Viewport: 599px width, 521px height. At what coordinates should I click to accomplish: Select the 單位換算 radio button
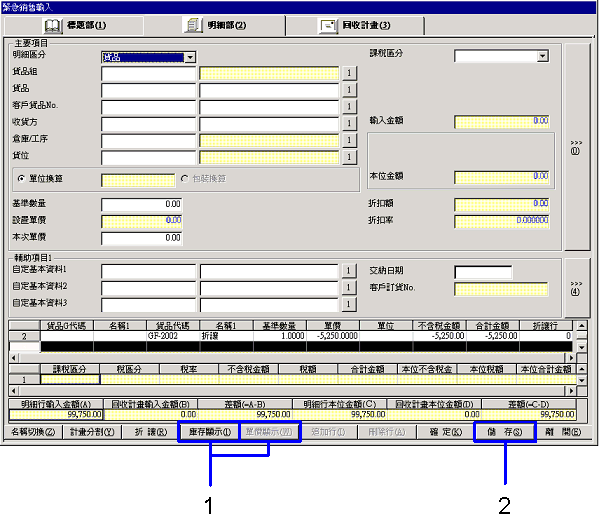(21, 178)
